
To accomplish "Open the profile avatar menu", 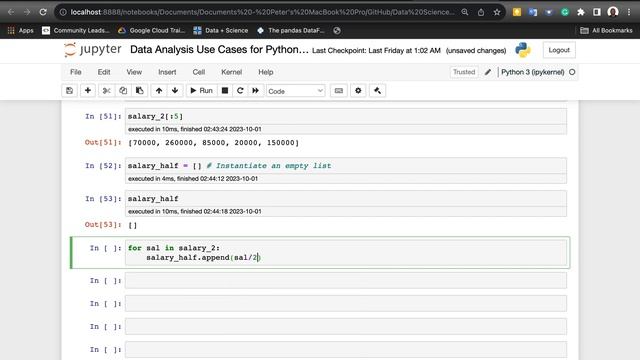I will pos(613,12).
